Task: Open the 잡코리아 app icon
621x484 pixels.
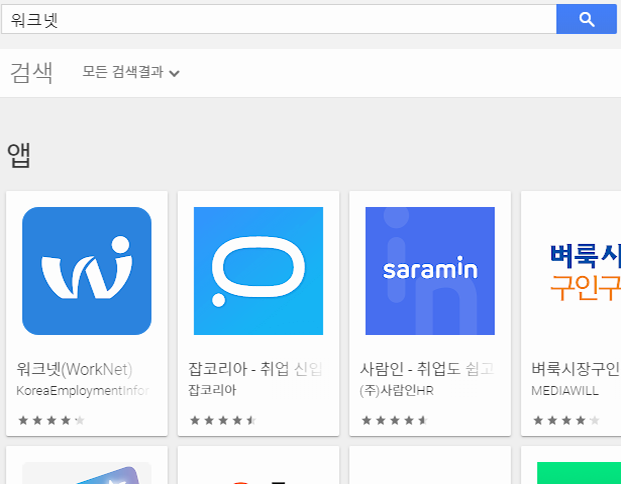Action: [258, 271]
